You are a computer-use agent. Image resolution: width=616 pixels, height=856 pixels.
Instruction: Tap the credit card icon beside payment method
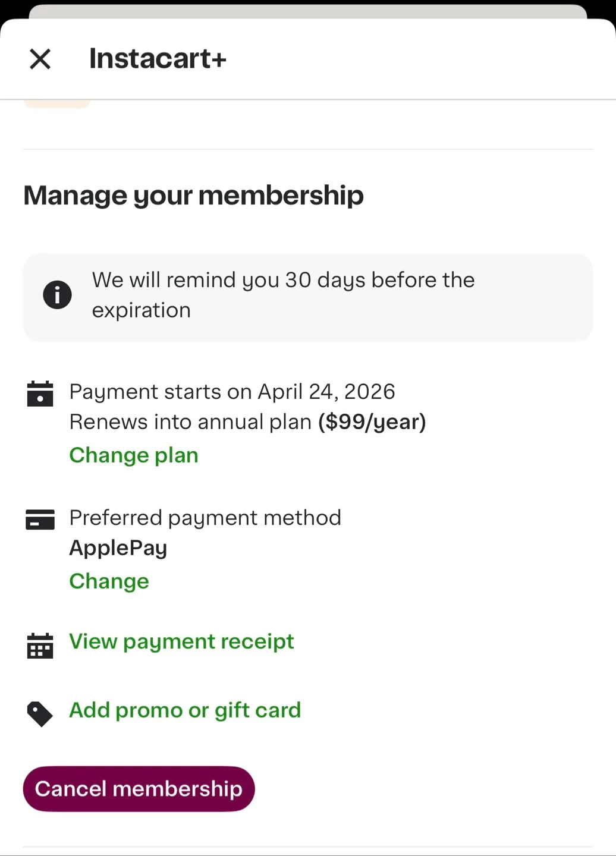pyautogui.click(x=40, y=519)
